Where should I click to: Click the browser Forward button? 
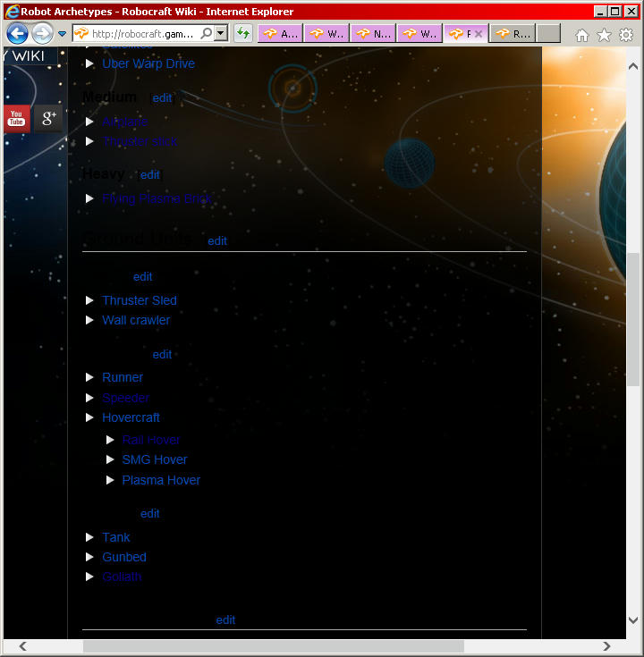pos(42,34)
